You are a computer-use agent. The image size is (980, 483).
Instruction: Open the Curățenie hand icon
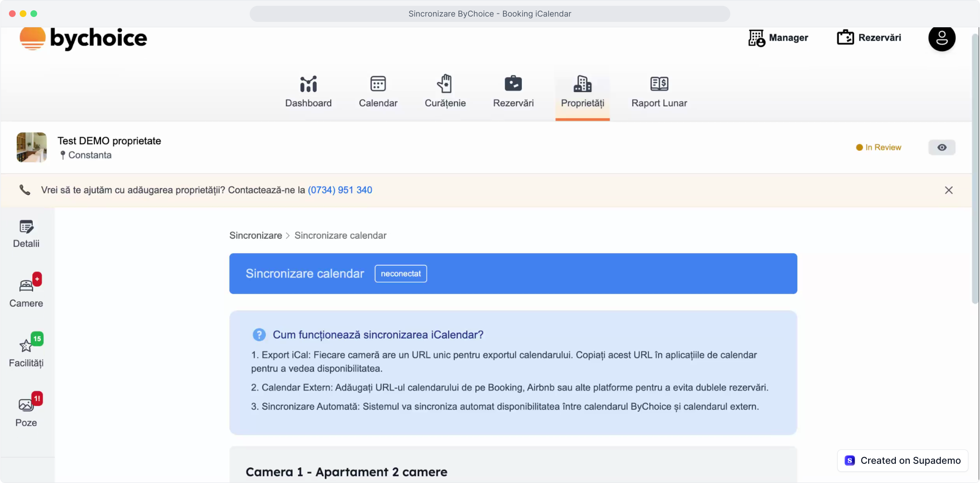445,84
